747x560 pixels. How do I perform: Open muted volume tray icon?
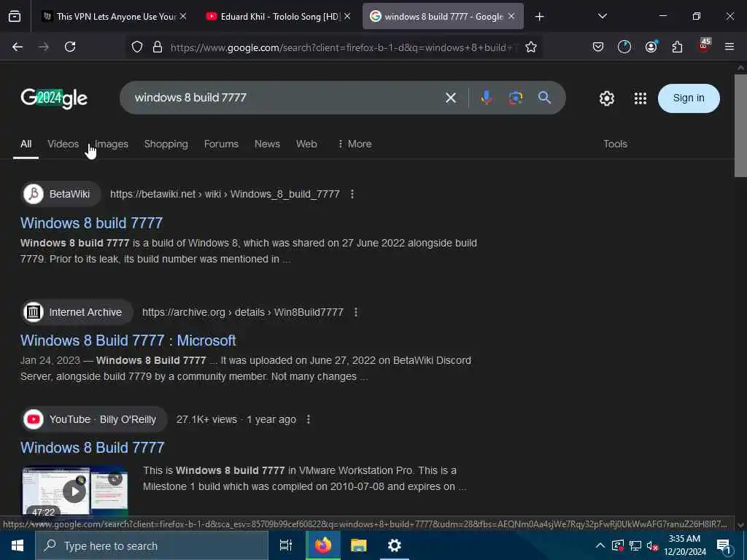tap(653, 545)
